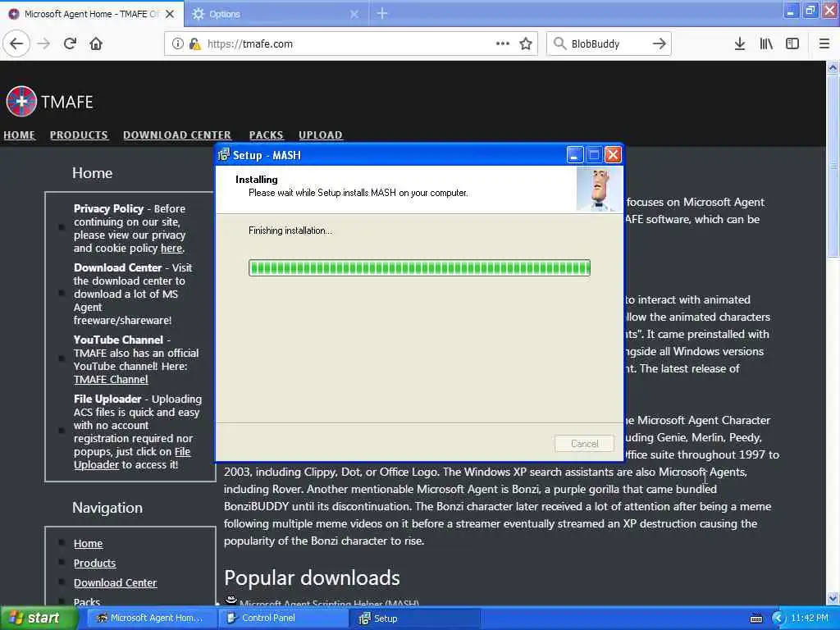This screenshot has height=630, width=840.
Task: Click the Cancel button in Setup
Action: [584, 444]
